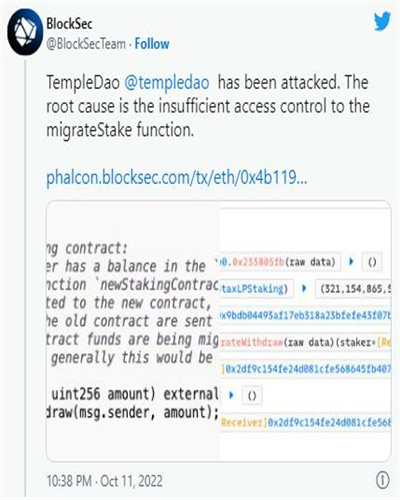
Task: Open the phalcon.blocksec.com transaction link
Action: [x=177, y=177]
